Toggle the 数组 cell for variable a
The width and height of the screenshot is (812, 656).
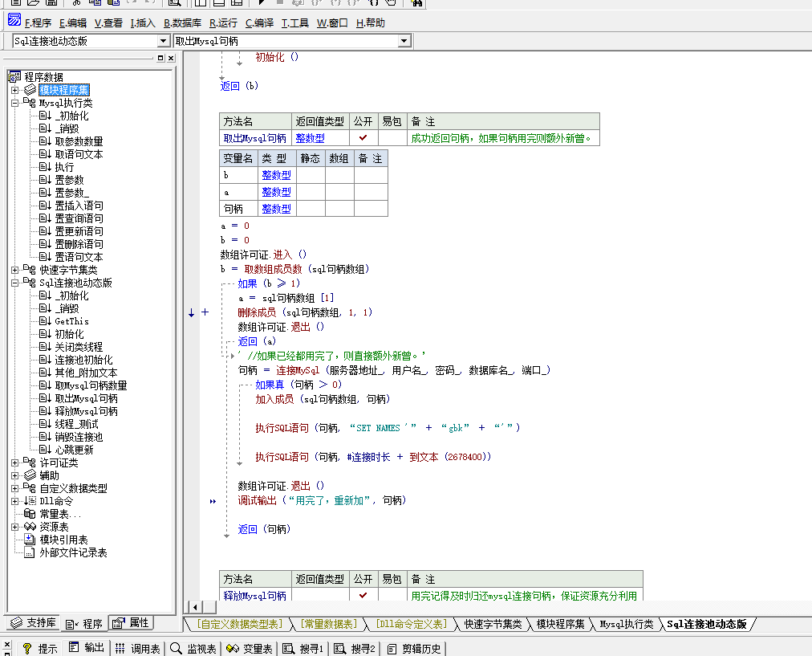pos(339,192)
